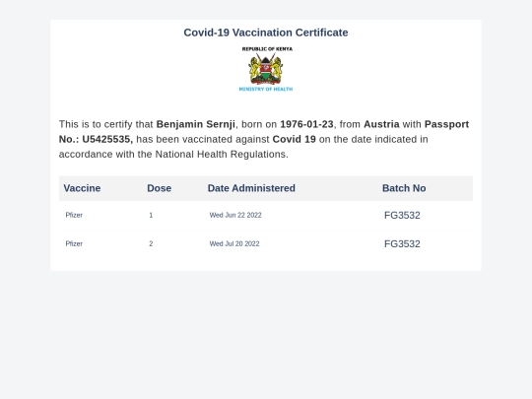Click the Republic of Kenya coat of arms
The height and width of the screenshot is (399, 532).
[x=266, y=69]
